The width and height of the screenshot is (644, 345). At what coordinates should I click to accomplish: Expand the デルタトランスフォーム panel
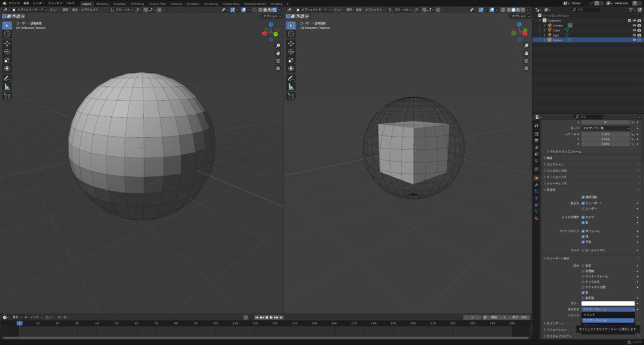coord(565,151)
